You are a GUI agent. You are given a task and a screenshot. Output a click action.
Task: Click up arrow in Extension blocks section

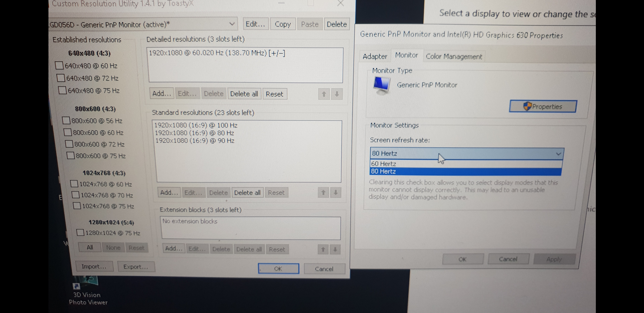(323, 249)
